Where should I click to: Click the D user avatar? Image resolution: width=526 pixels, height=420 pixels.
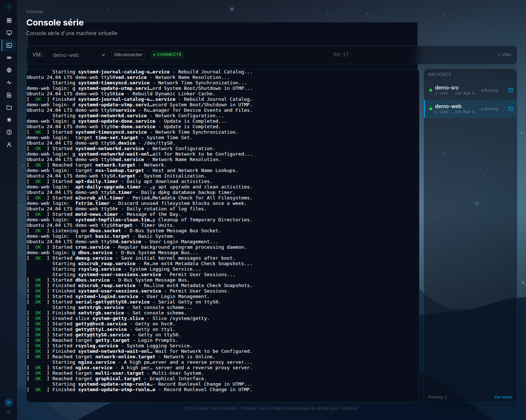pyautogui.click(x=8, y=402)
